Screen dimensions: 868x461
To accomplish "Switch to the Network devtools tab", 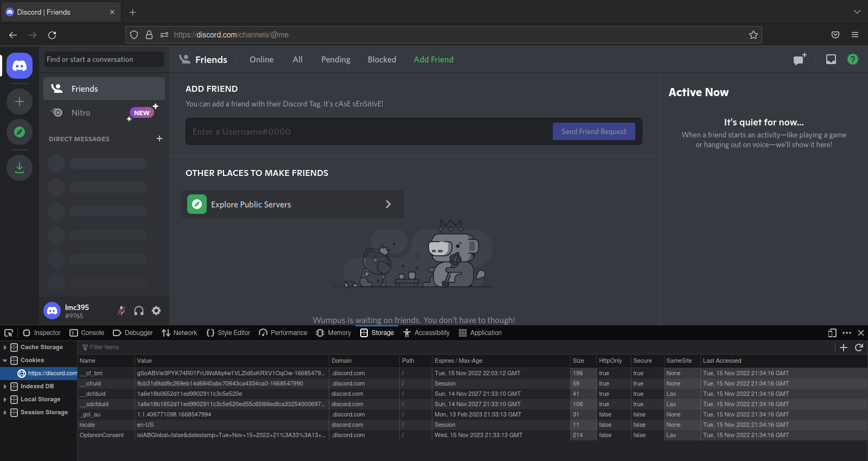I will click(x=180, y=333).
